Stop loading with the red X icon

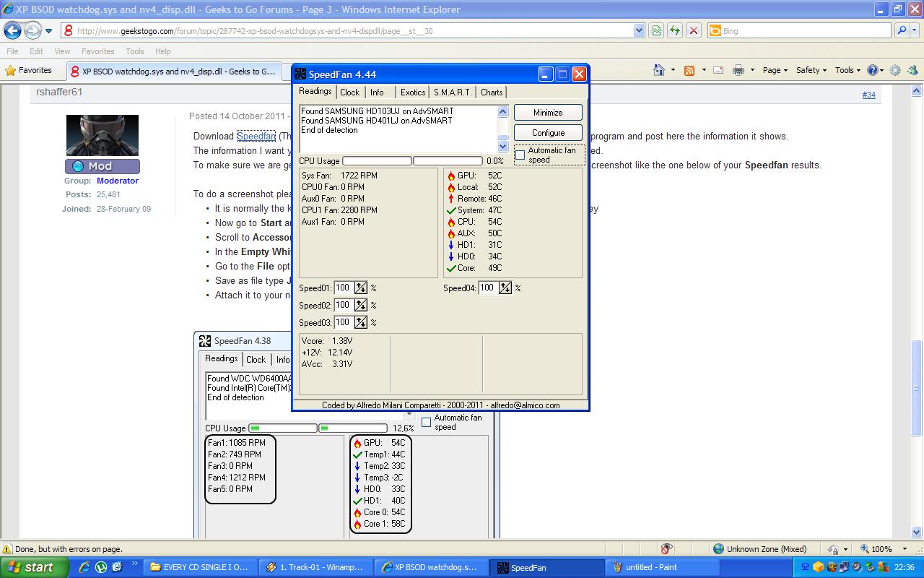pyautogui.click(x=694, y=30)
